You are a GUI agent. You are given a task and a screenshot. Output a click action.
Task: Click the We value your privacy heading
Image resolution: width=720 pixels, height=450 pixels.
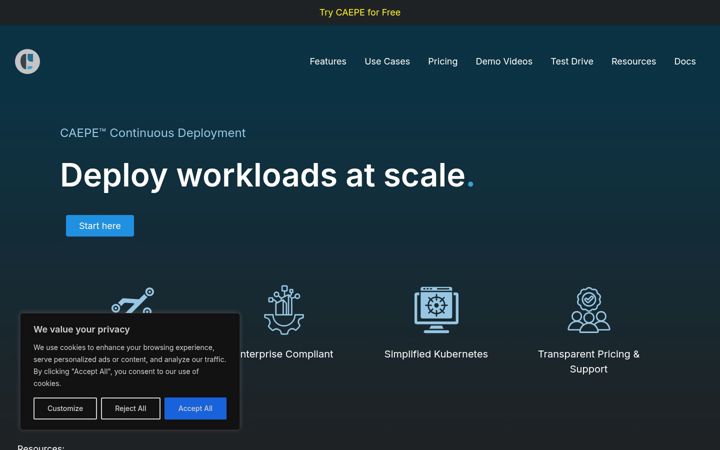82,330
